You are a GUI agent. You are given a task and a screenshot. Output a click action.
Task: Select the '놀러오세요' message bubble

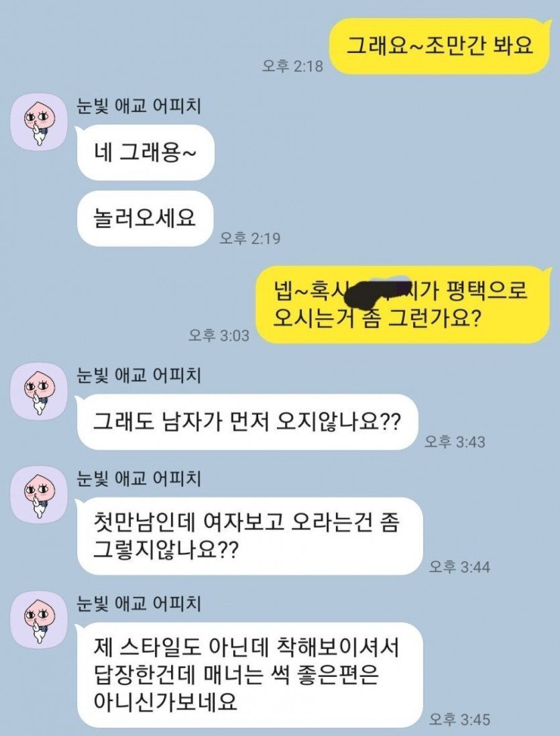pos(146,218)
